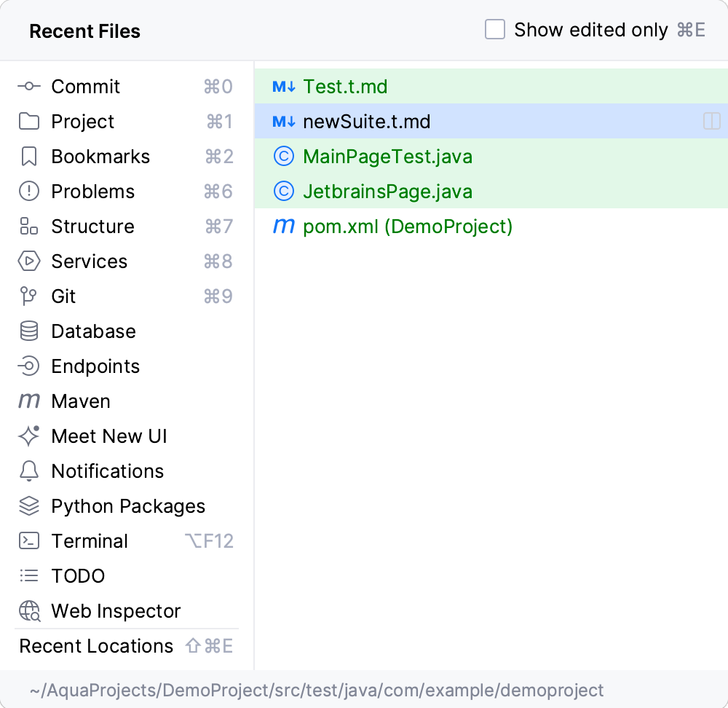Open the Terminal tool window
Viewport: 728px width, 708px height.
pyautogui.click(x=89, y=541)
